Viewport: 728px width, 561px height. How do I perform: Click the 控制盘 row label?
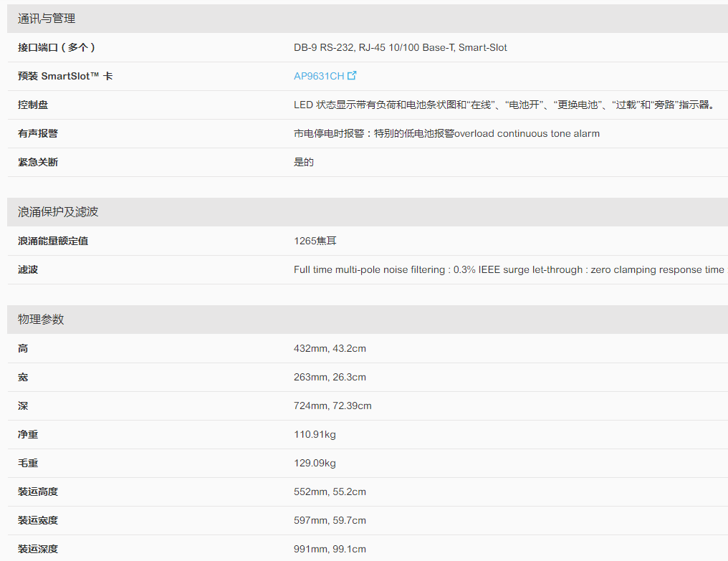pyautogui.click(x=33, y=105)
